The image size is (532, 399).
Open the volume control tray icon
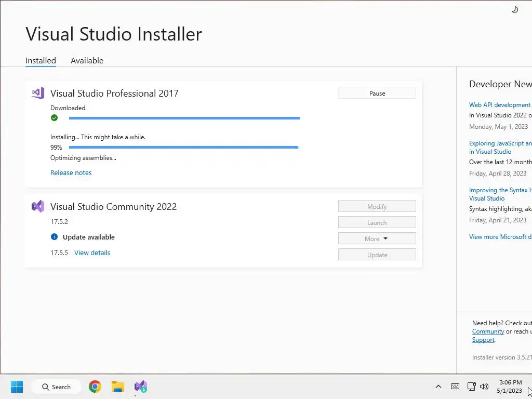pos(484,387)
